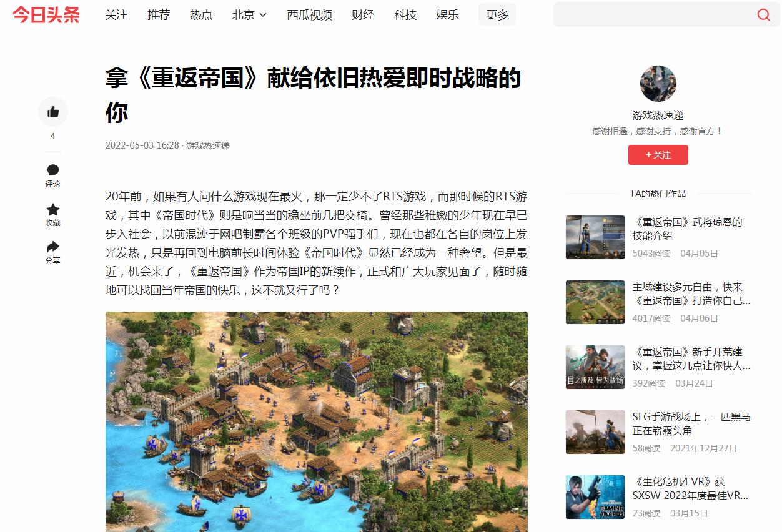The height and width of the screenshot is (532, 782).
Task: Click the 今日头条 logo
Action: (x=46, y=14)
